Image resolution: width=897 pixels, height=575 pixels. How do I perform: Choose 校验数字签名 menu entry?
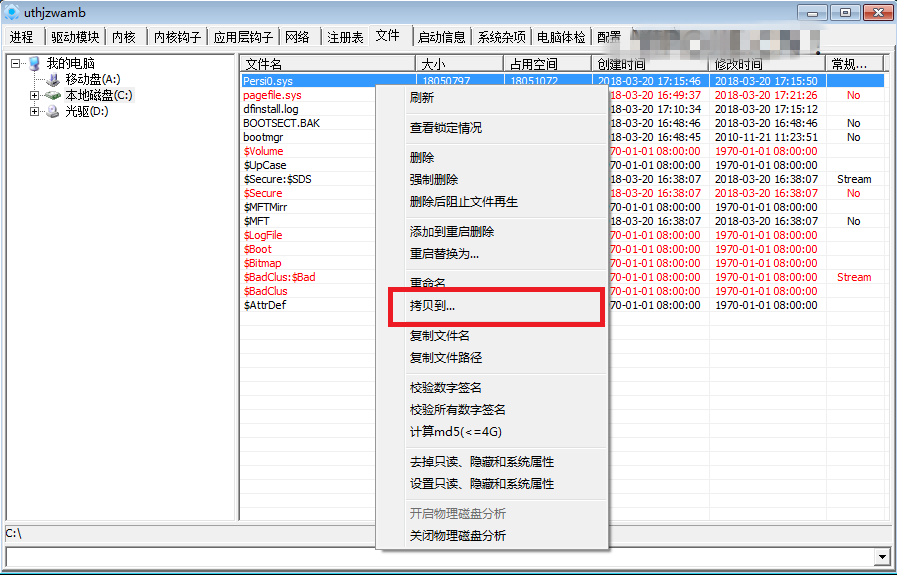[492, 388]
